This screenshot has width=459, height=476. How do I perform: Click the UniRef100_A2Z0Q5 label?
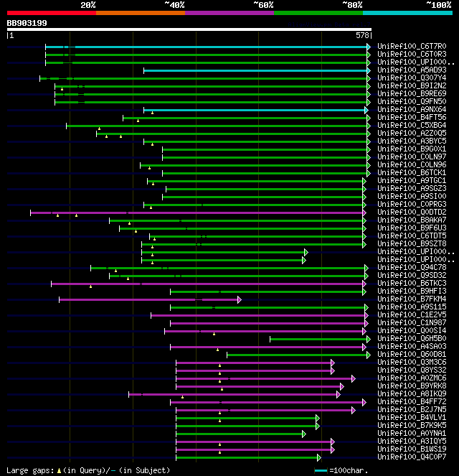tap(412, 133)
